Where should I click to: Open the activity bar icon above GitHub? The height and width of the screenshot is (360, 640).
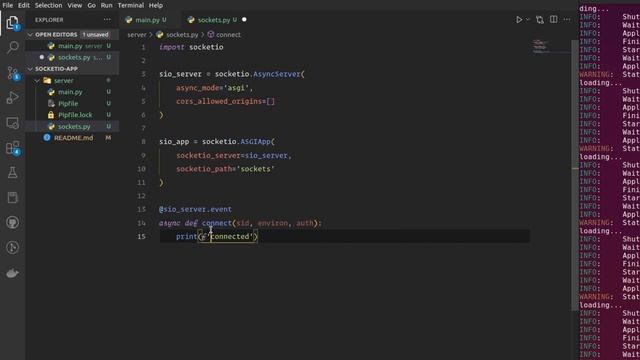coord(13,198)
